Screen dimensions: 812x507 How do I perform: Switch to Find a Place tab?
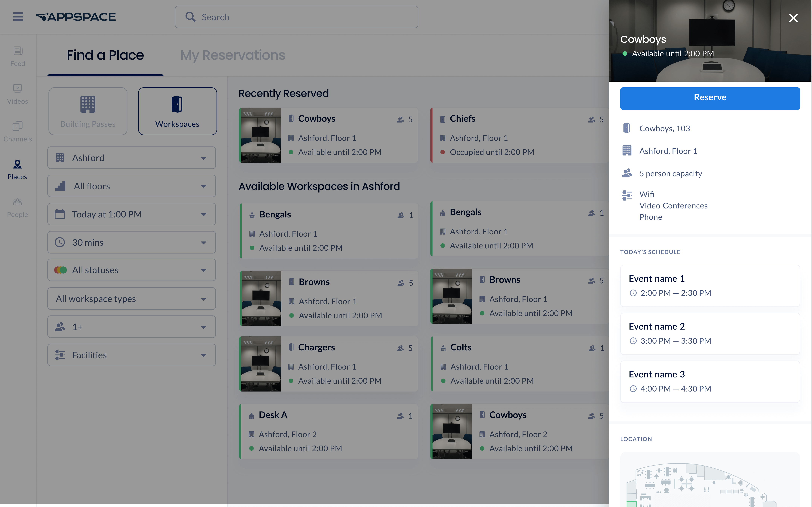tap(105, 55)
